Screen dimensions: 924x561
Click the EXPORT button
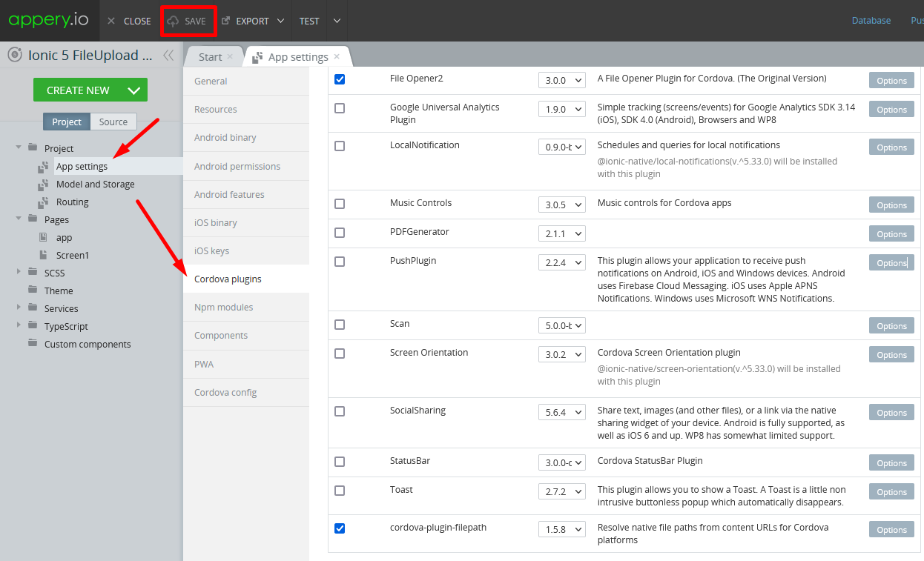point(245,21)
